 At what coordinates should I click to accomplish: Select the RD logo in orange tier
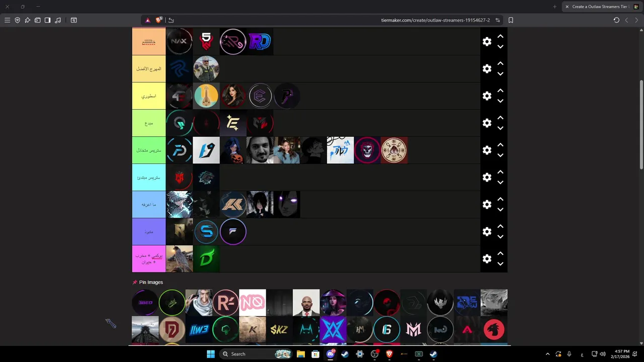click(260, 42)
